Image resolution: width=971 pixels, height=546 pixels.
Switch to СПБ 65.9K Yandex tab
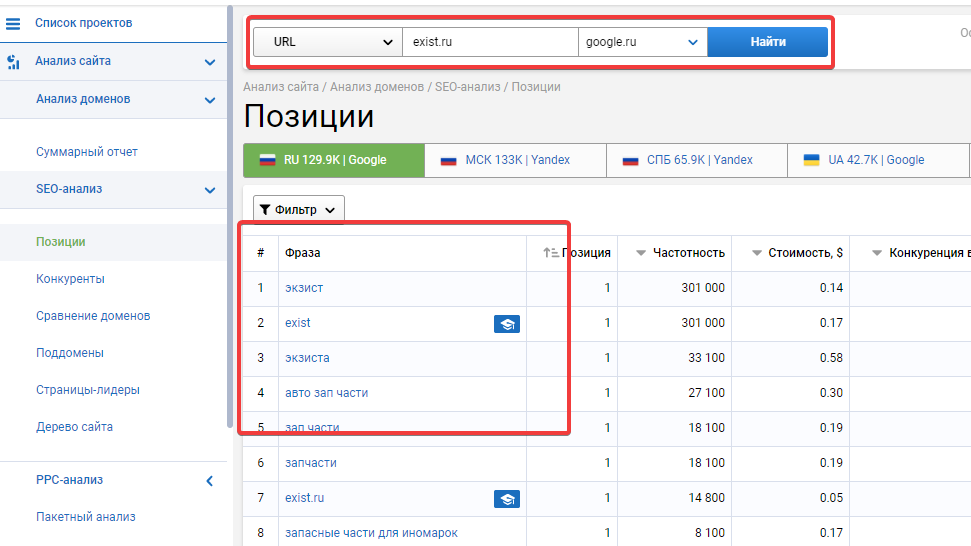click(x=697, y=160)
